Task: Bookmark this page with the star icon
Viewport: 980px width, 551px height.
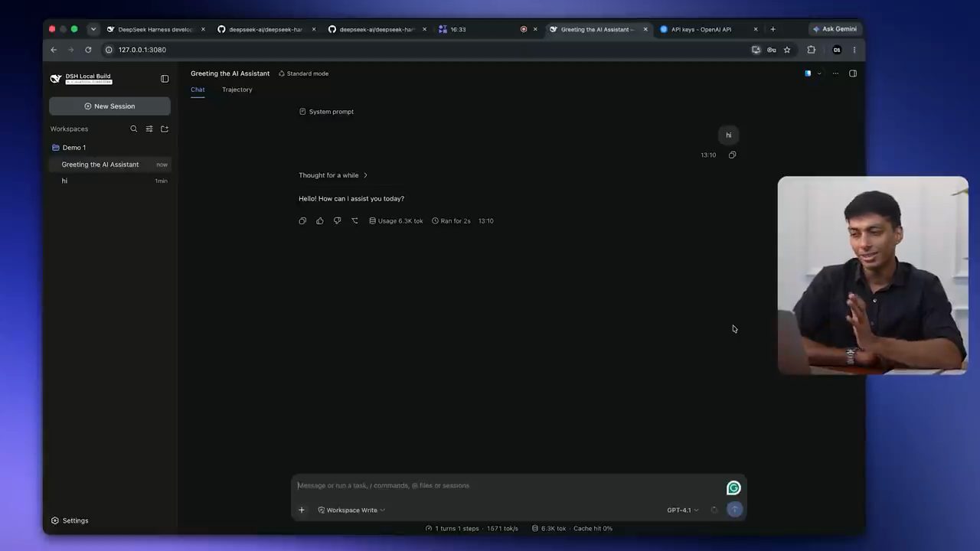Action: 787,50
